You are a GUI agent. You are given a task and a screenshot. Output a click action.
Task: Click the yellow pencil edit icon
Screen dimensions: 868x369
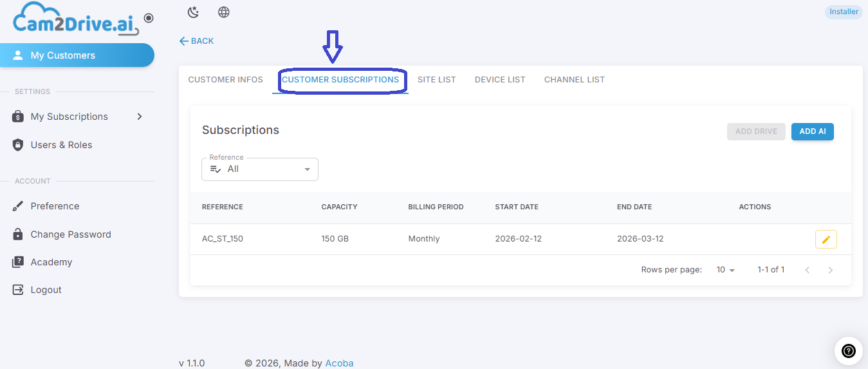826,240
